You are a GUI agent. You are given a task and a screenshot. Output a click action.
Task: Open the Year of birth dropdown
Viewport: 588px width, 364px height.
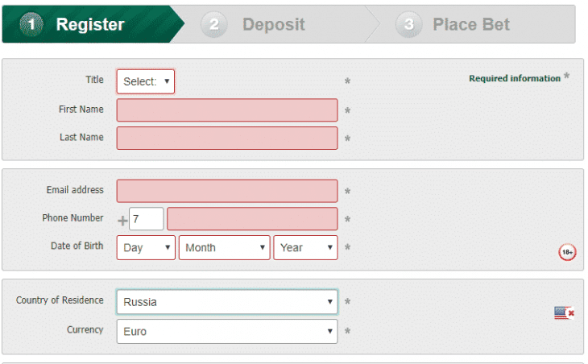(x=305, y=248)
